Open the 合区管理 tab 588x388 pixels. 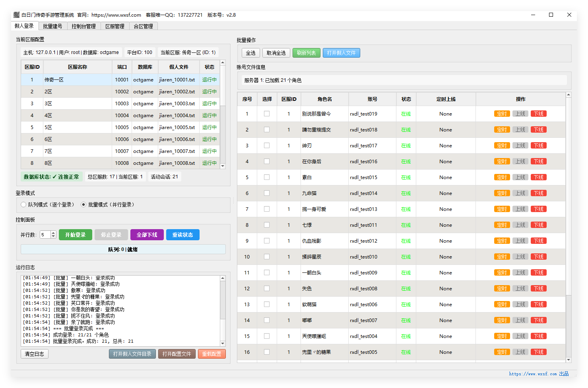pyautogui.click(x=143, y=26)
